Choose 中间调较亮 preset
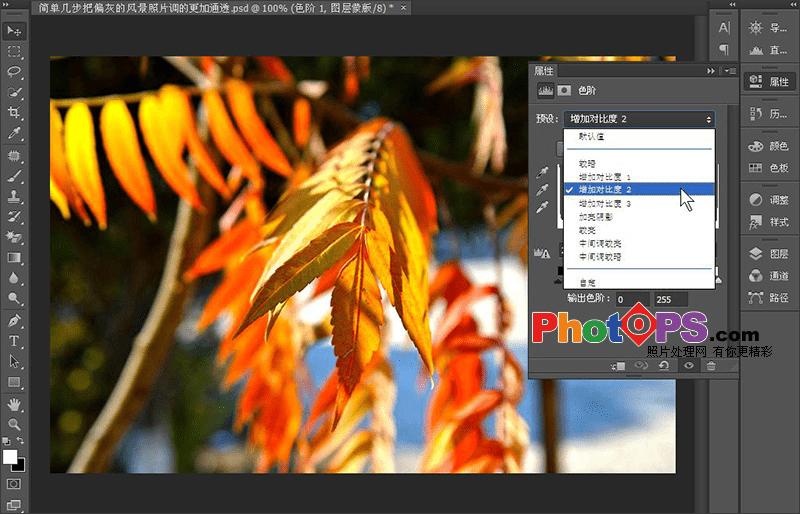The width and height of the screenshot is (800, 514). 639,243
